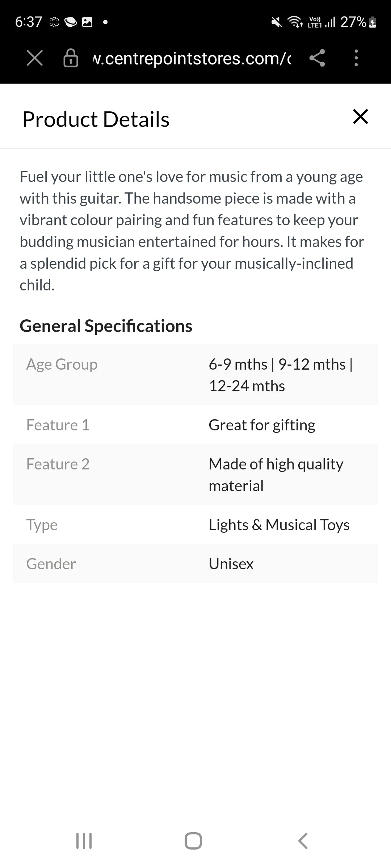Tap the 'Lights & Musical Toys' type value
The width and height of the screenshot is (391, 868).
(x=279, y=525)
